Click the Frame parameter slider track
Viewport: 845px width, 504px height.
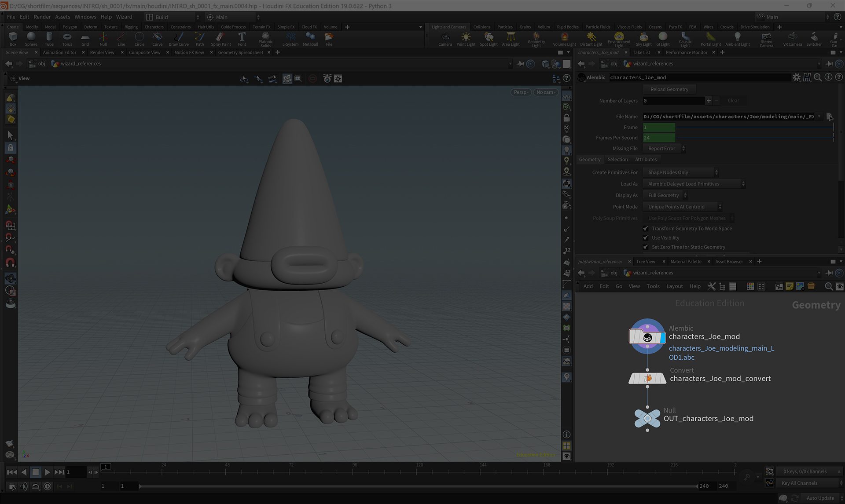pyautogui.click(x=754, y=128)
